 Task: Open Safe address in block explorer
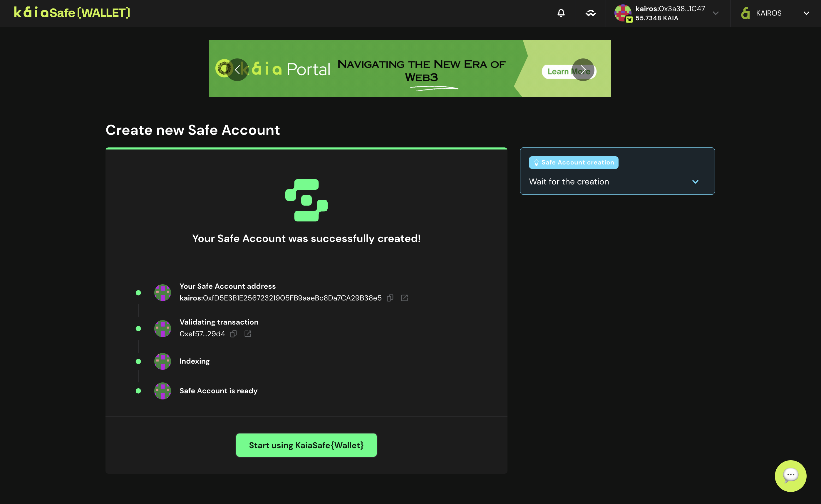pos(404,298)
